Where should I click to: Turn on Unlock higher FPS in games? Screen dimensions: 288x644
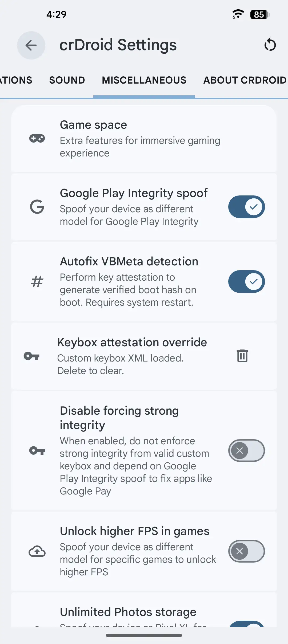point(246,551)
